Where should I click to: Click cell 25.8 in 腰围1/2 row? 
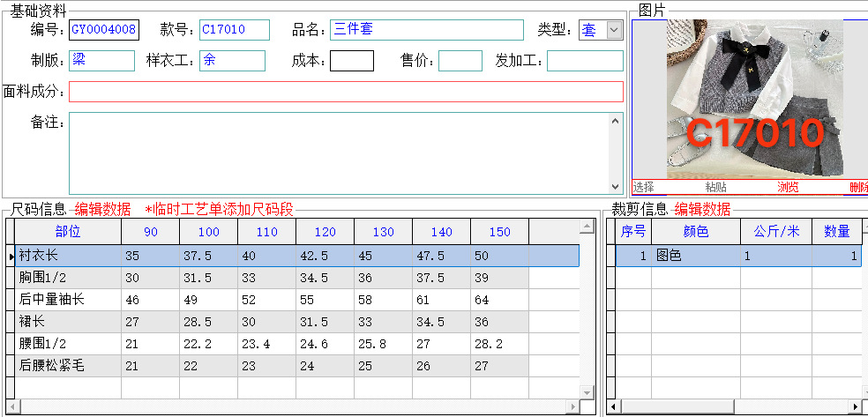(x=383, y=344)
